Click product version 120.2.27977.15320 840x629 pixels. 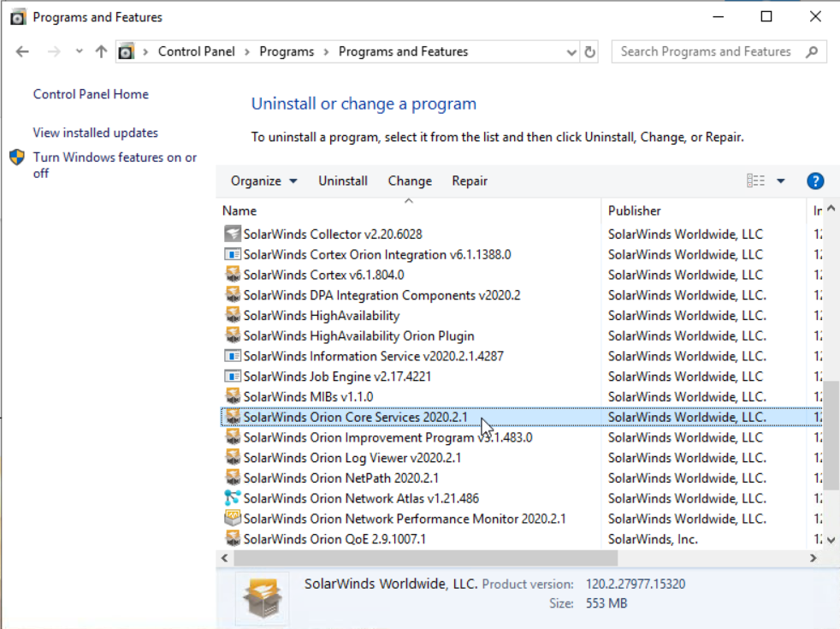636,584
